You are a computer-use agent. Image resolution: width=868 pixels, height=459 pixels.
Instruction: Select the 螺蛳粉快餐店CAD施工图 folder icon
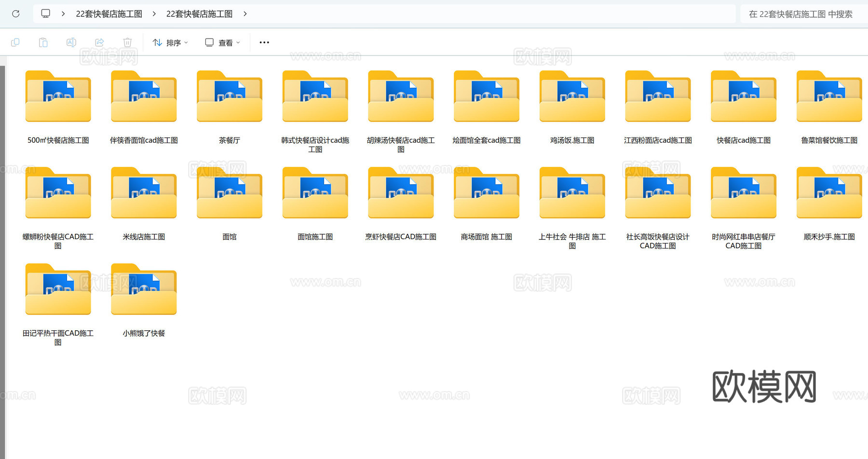point(58,193)
